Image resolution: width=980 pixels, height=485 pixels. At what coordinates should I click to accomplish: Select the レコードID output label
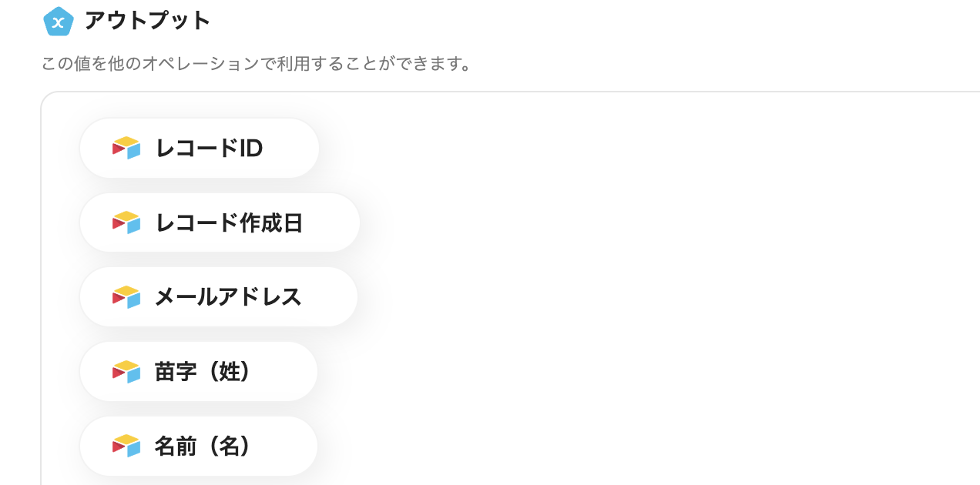[209, 148]
